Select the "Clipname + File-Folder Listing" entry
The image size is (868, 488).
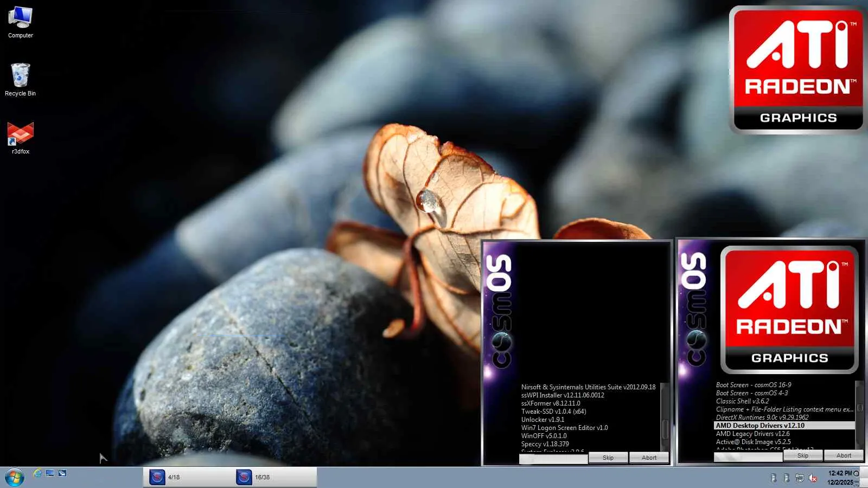point(784,409)
